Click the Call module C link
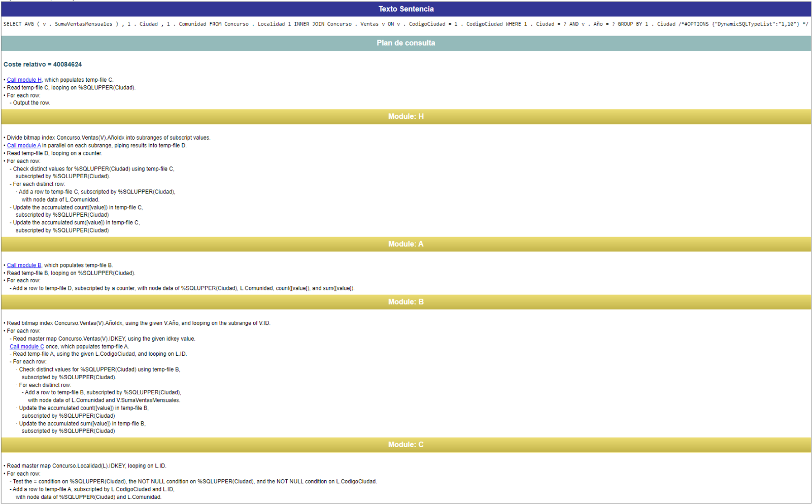 click(26, 347)
